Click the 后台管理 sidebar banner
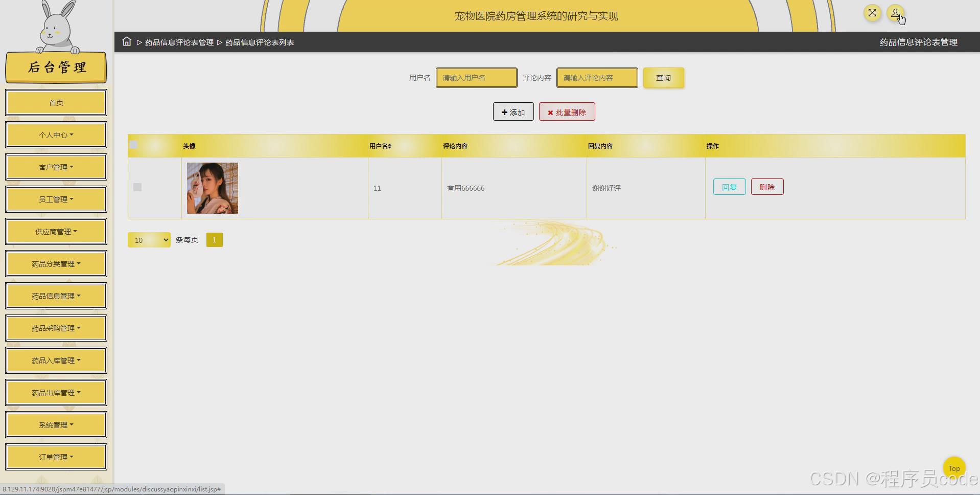The image size is (980, 495). [x=56, y=67]
